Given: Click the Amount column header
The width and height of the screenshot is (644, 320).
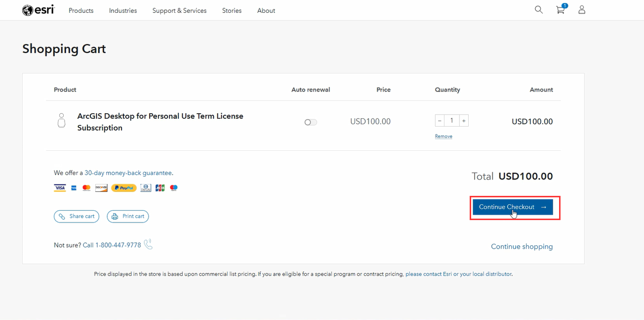Looking at the screenshot, I should (x=541, y=90).
